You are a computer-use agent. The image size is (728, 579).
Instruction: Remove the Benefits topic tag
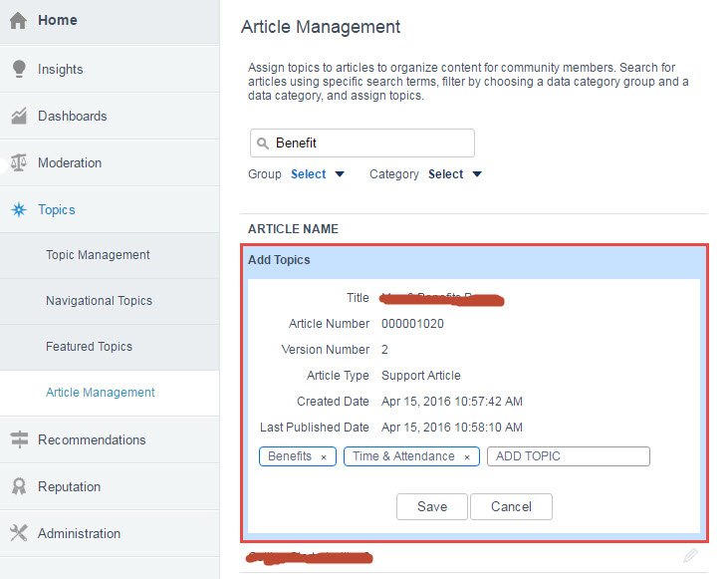[323, 457]
